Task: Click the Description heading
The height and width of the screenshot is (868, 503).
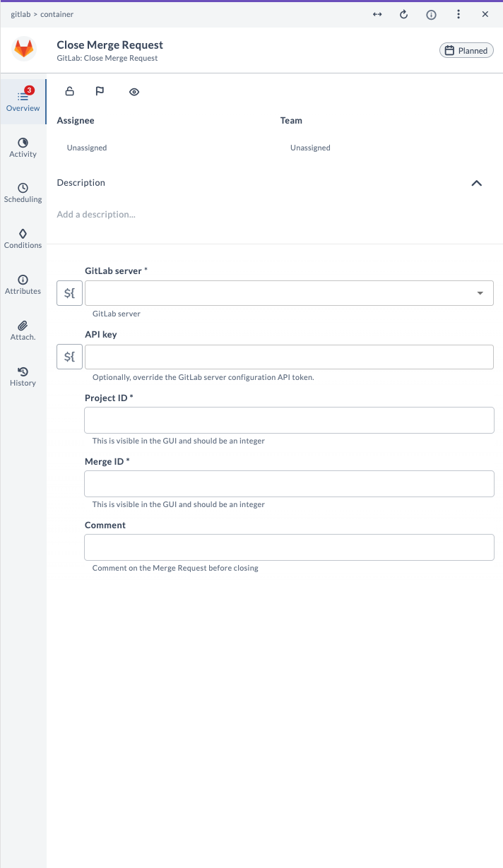Action: pyautogui.click(x=81, y=183)
